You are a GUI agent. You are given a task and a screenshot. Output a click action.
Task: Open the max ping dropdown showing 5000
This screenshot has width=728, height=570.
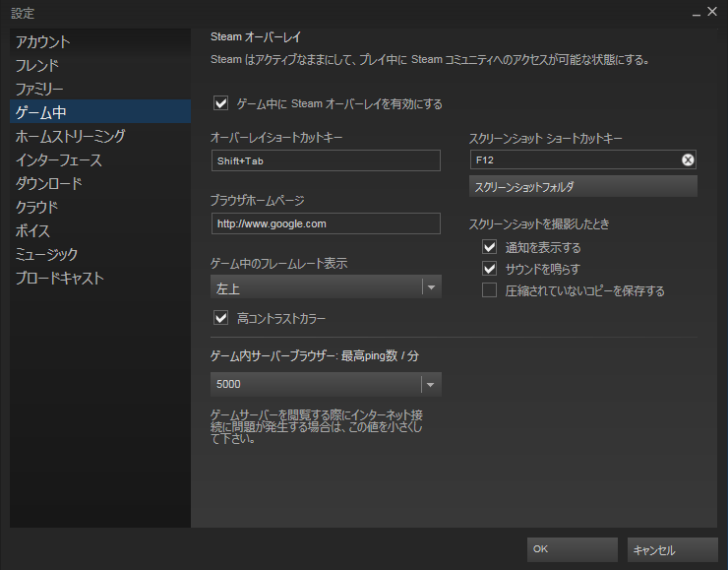tap(326, 384)
